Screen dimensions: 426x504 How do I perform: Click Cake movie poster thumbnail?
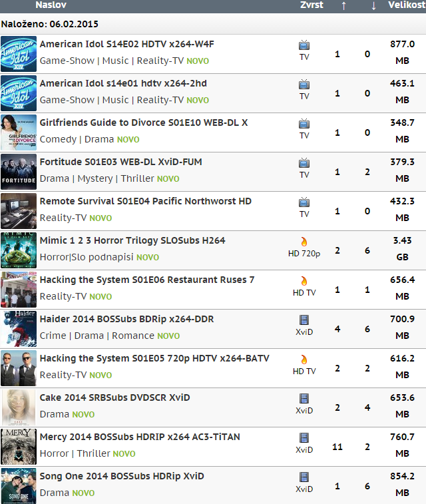point(19,407)
